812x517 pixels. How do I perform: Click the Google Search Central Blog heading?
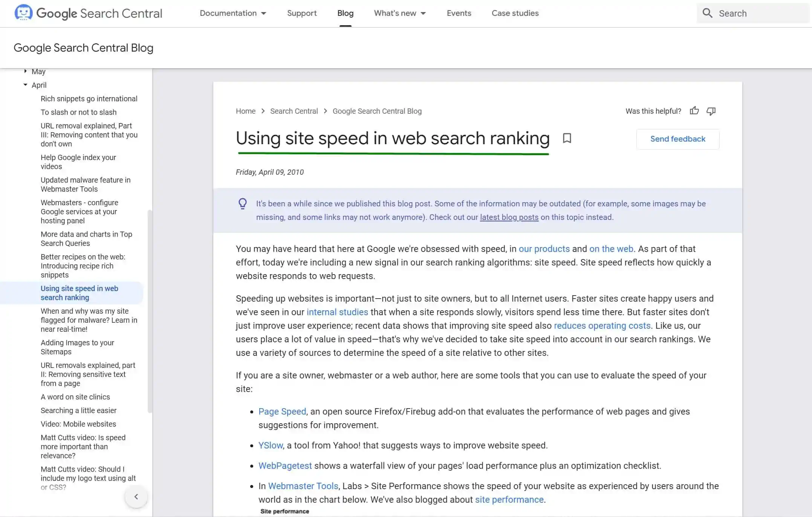(x=83, y=48)
